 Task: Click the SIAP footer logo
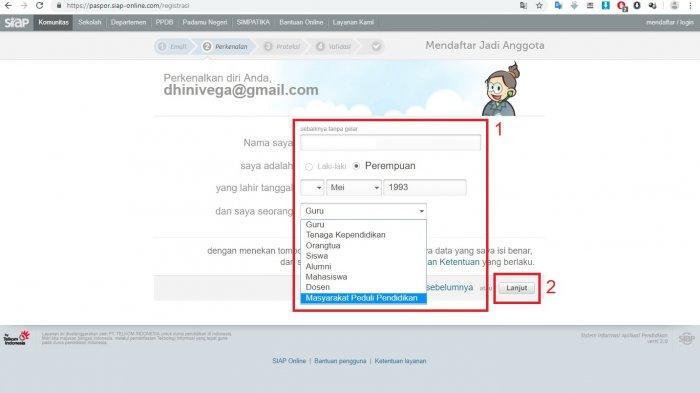686,339
